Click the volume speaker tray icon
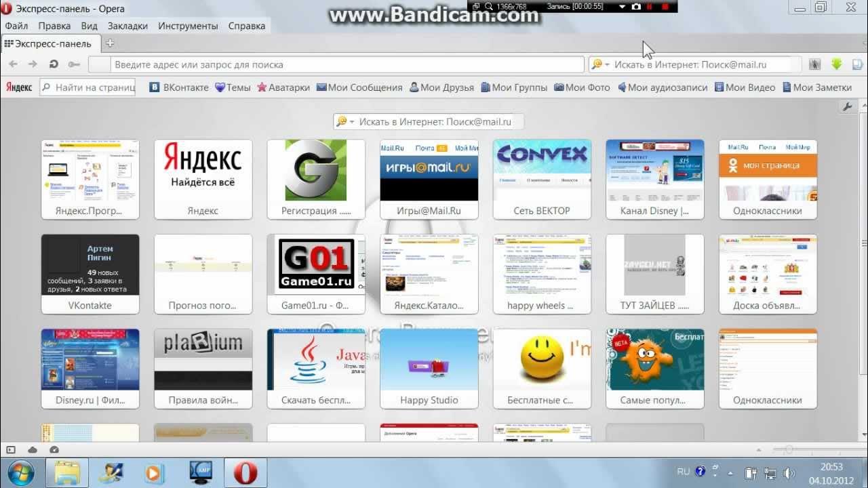This screenshot has height=488, width=868. pyautogui.click(x=791, y=472)
